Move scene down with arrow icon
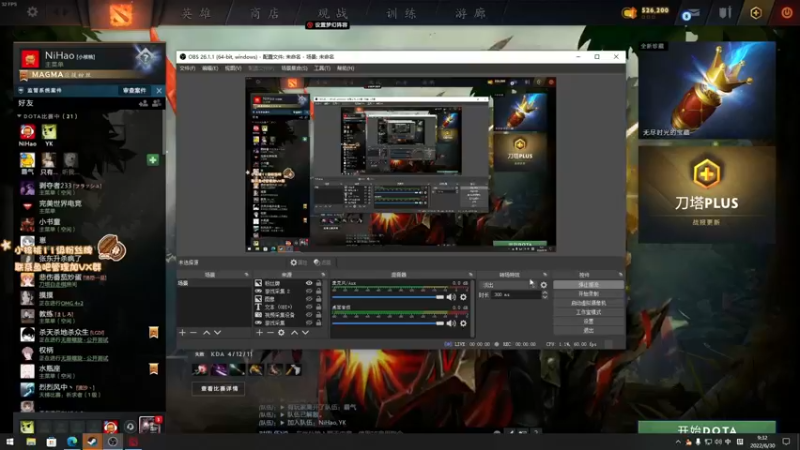The height and width of the screenshot is (450, 800). 218,333
